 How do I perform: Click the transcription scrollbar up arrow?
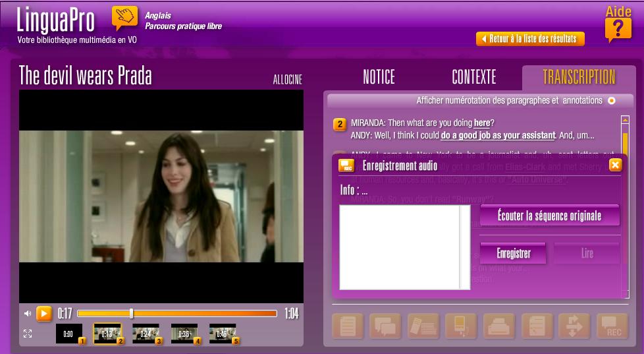625,120
